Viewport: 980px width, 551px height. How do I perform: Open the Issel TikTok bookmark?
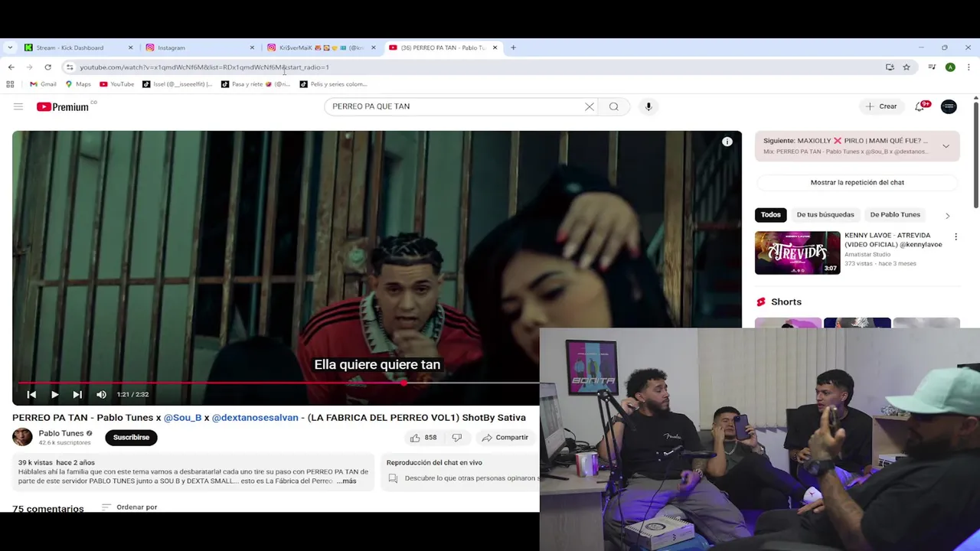[x=178, y=84]
